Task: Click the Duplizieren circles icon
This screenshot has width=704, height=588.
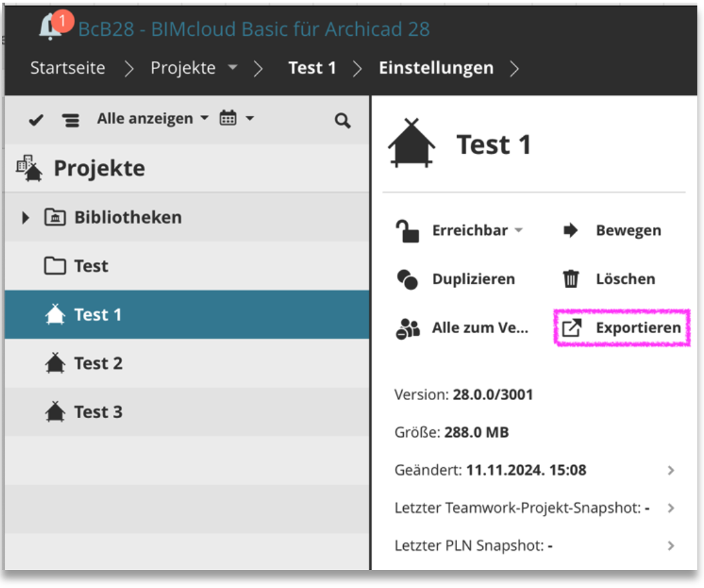Action: [408, 279]
